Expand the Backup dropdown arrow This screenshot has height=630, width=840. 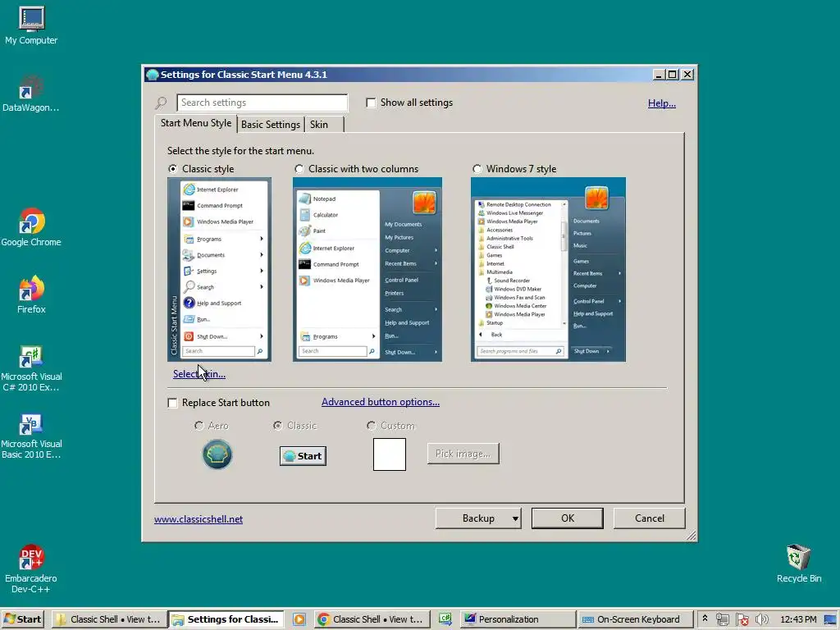pyautogui.click(x=515, y=518)
